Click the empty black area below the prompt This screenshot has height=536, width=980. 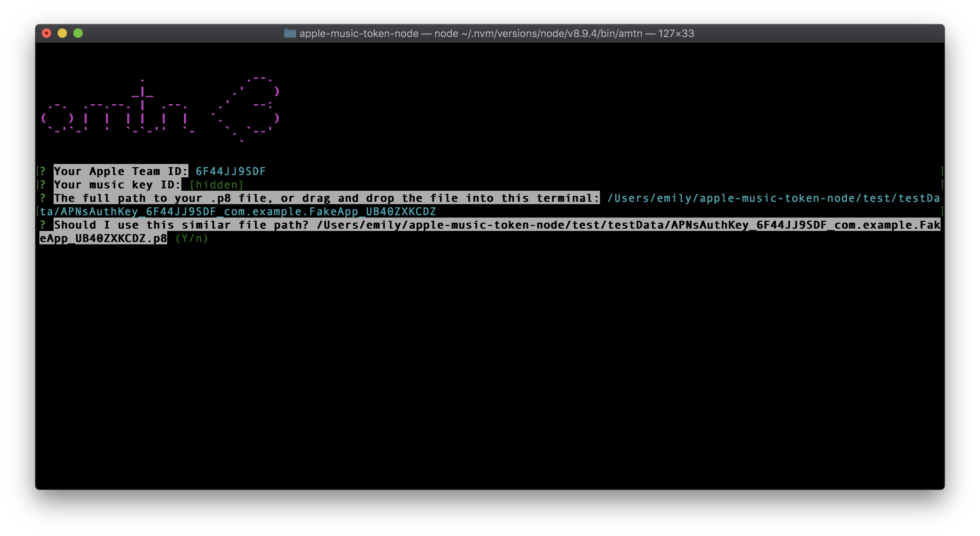489,355
